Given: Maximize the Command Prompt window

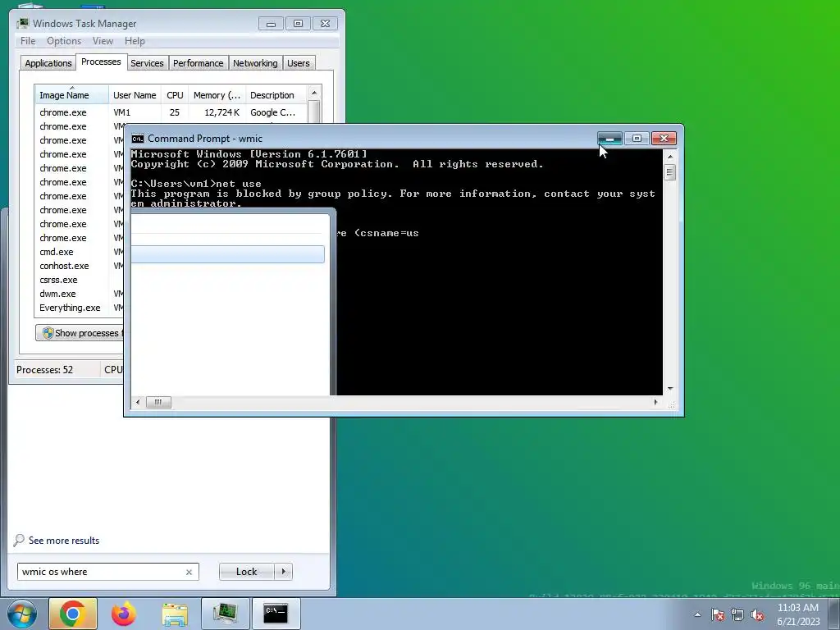Looking at the screenshot, I should click(637, 138).
